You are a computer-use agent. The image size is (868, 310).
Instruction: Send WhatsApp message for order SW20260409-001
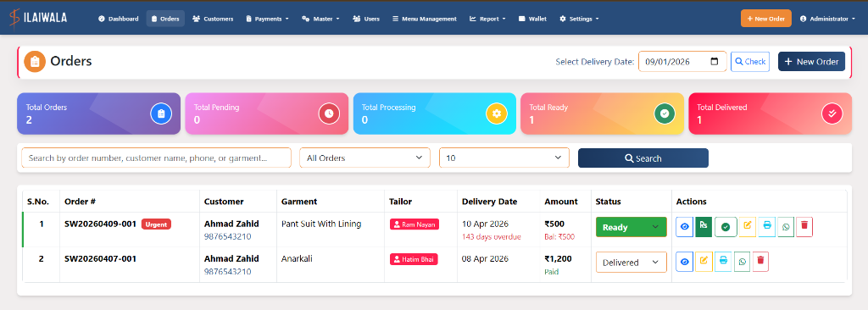[x=786, y=227]
